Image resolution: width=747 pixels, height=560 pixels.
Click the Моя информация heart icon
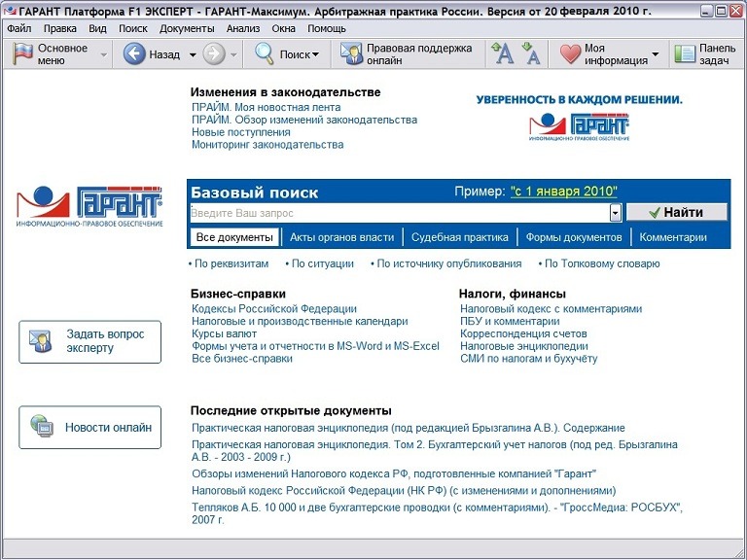[x=570, y=54]
